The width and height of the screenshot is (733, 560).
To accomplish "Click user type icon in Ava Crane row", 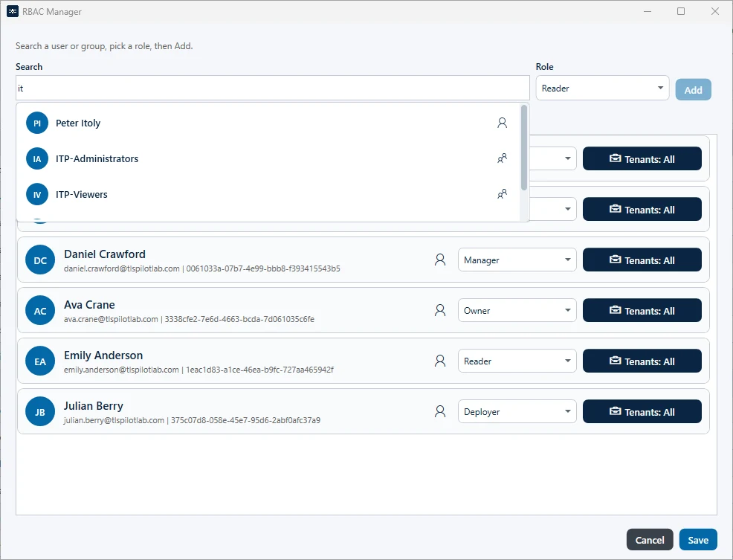I will [x=440, y=310].
